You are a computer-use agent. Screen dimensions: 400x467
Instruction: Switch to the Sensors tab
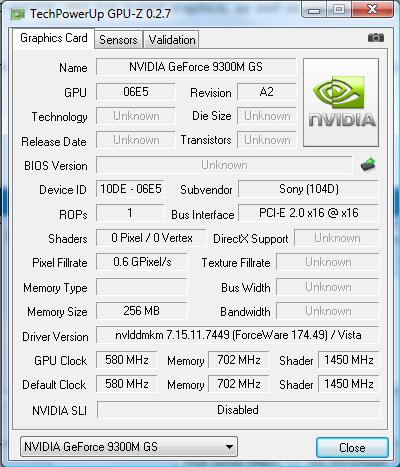tap(118, 40)
